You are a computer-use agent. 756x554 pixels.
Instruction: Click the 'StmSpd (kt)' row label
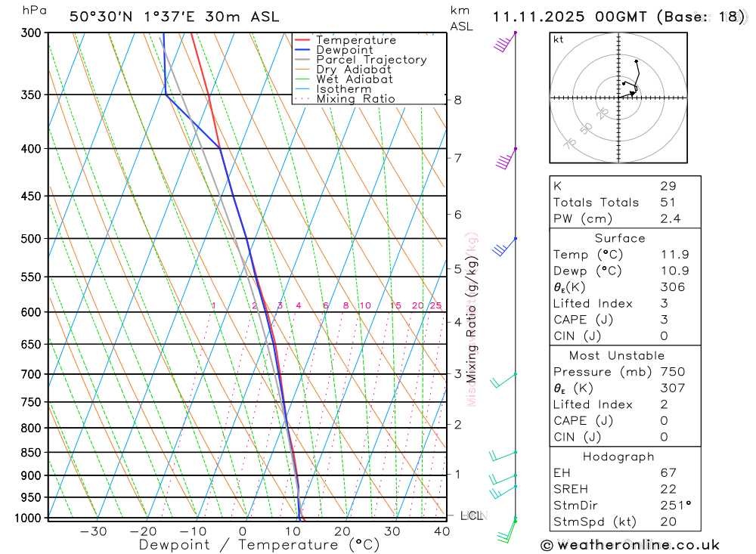[594, 522]
